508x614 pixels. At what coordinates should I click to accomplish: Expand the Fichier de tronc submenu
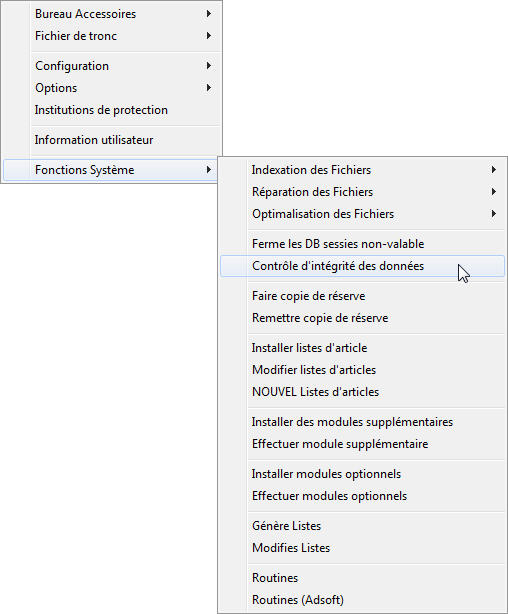point(112,36)
